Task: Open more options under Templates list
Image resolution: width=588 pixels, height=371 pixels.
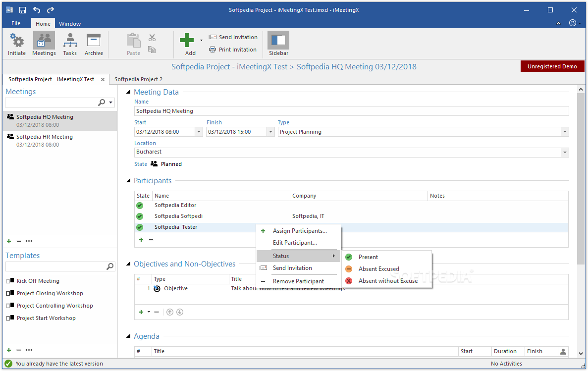Action: [x=29, y=350]
